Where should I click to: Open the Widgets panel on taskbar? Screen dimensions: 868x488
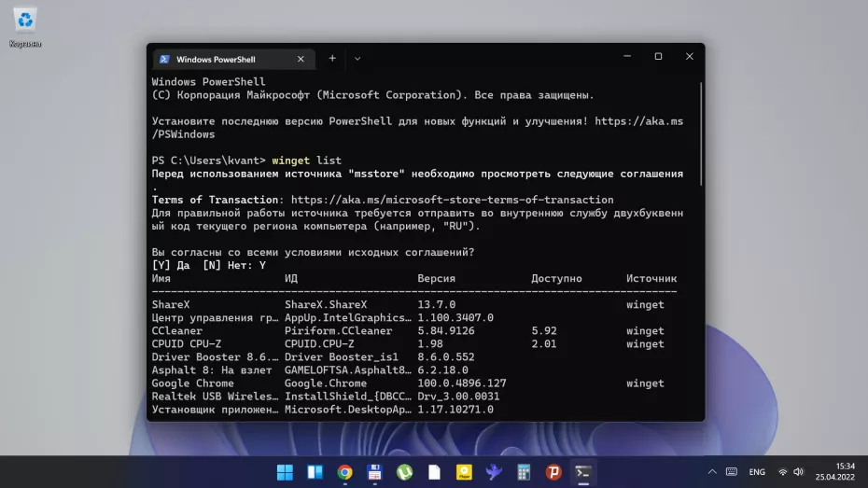(x=315, y=472)
